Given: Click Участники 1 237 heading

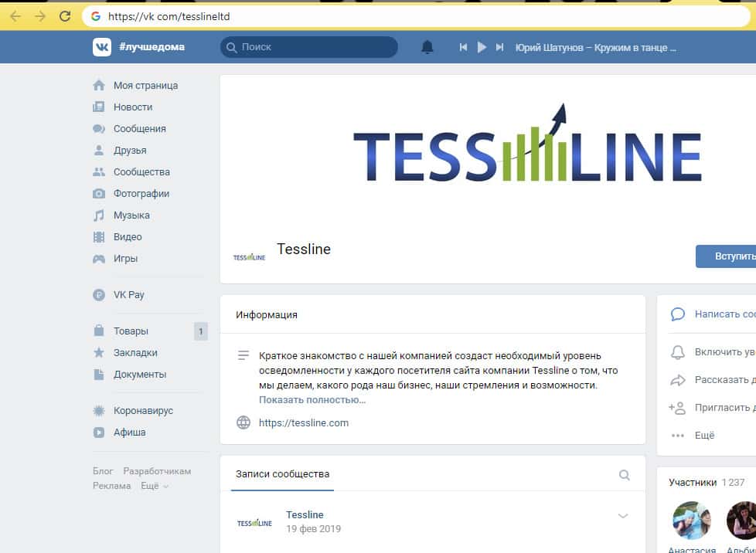Looking at the screenshot, I should pos(707,482).
